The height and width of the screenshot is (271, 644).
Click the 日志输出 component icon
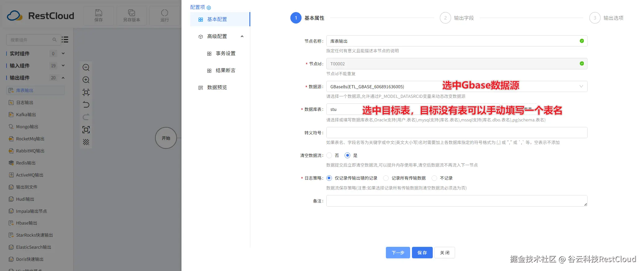coord(11,103)
